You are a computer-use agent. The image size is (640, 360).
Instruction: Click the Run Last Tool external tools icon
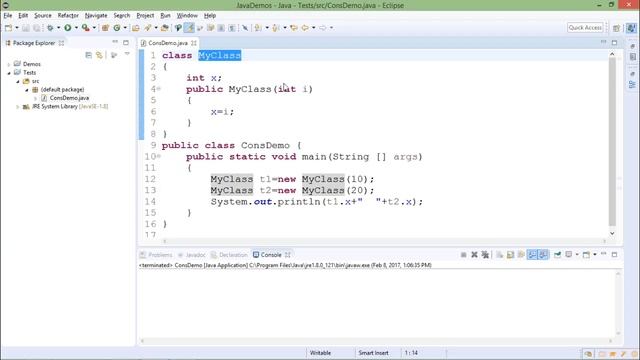[85, 28]
